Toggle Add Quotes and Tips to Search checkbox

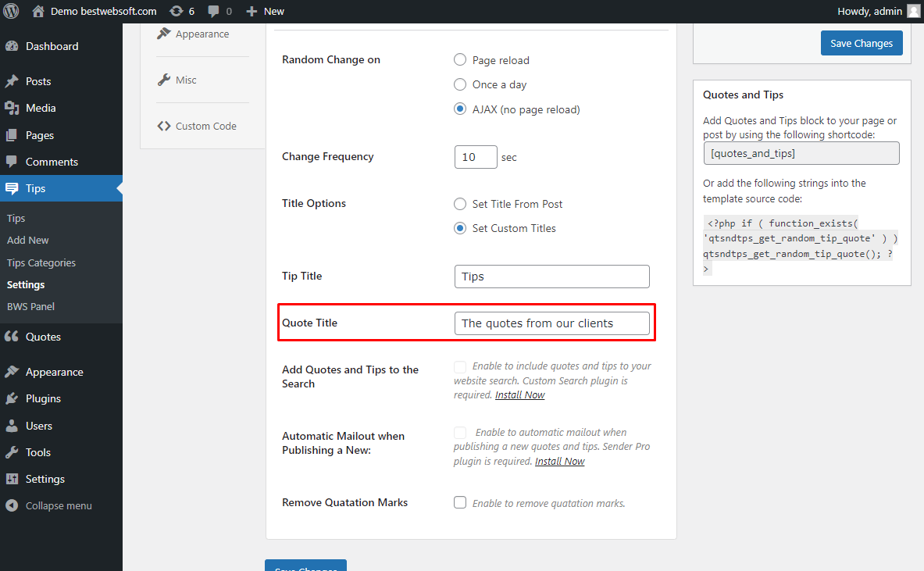click(459, 366)
